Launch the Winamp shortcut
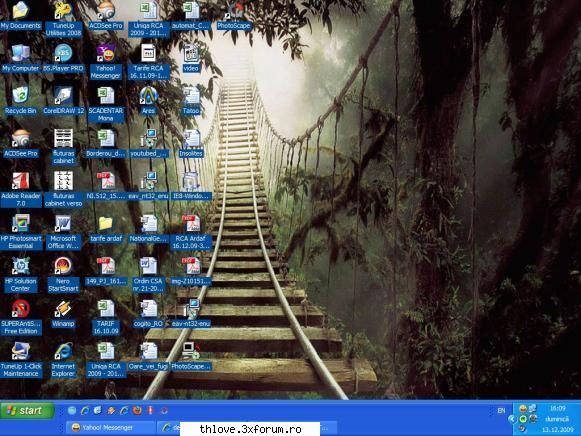 click(63, 313)
